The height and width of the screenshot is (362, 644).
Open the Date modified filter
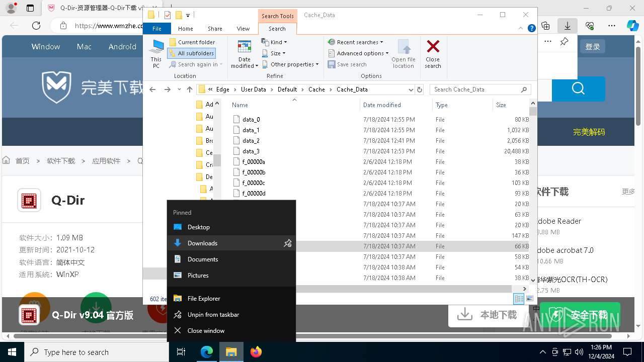pyautogui.click(x=245, y=54)
